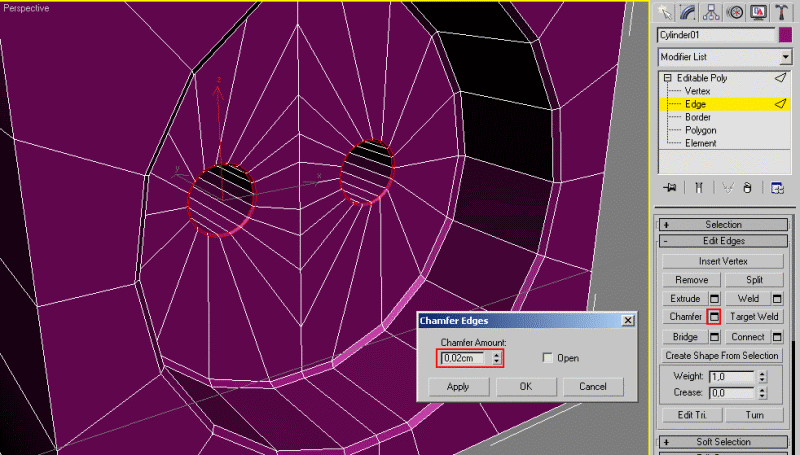Click the Edge row stack indicator icon

(x=780, y=104)
